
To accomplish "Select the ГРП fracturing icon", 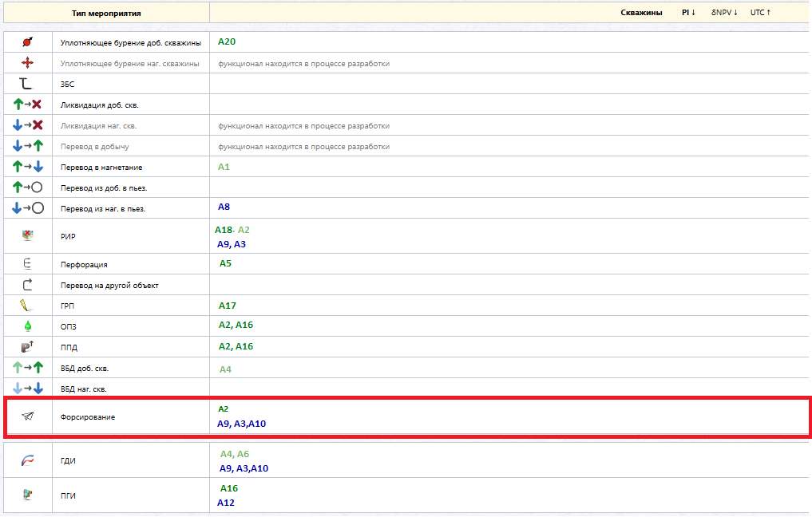I will point(26,306).
